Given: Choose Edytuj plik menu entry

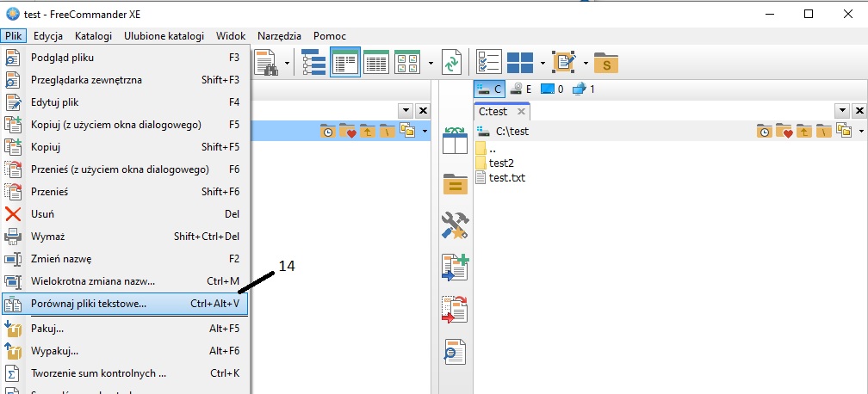Looking at the screenshot, I should [x=125, y=102].
